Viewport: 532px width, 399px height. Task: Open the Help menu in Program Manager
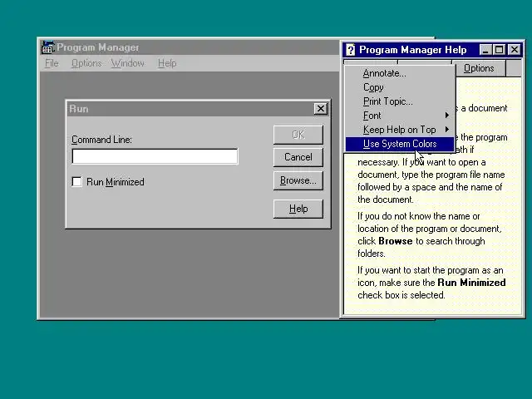(x=167, y=63)
